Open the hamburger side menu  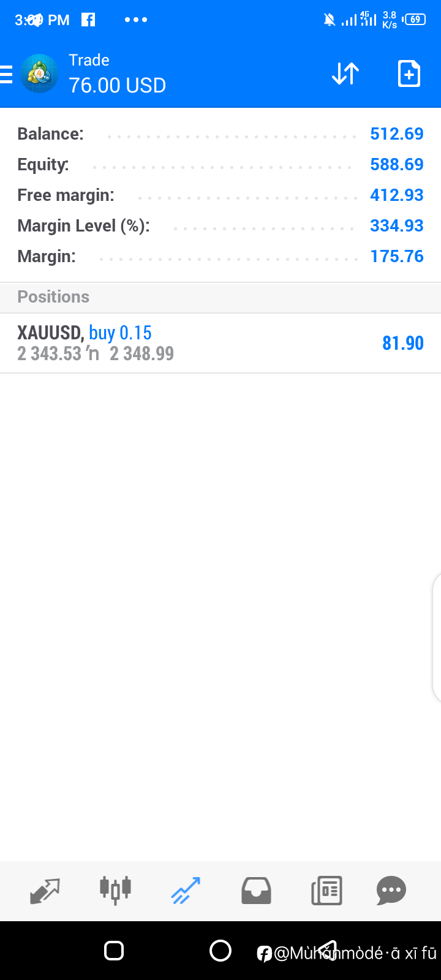7,75
